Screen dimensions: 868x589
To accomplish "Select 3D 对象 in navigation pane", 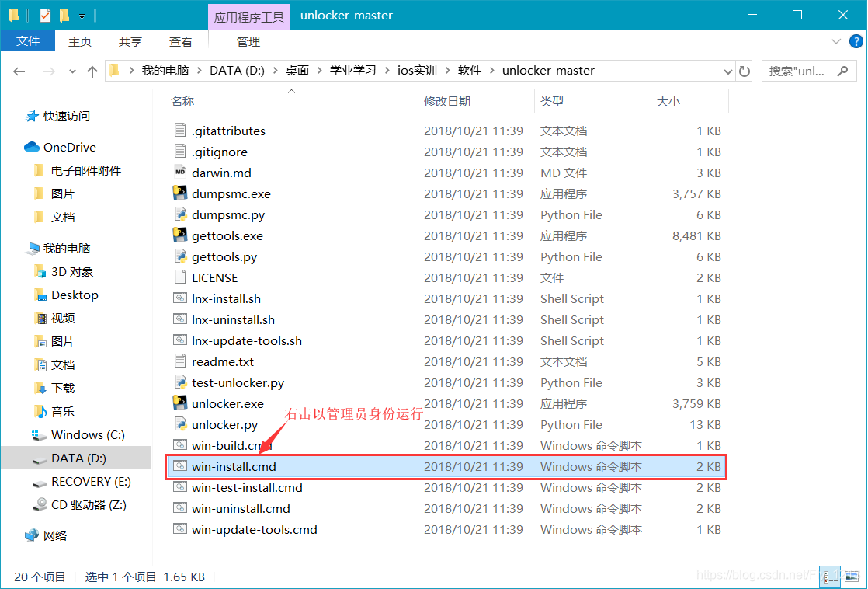I will click(72, 271).
